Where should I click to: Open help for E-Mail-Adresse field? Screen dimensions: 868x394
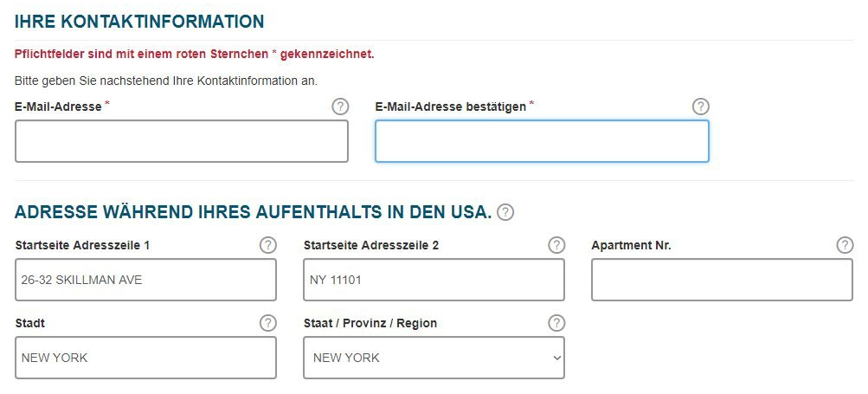tap(340, 107)
